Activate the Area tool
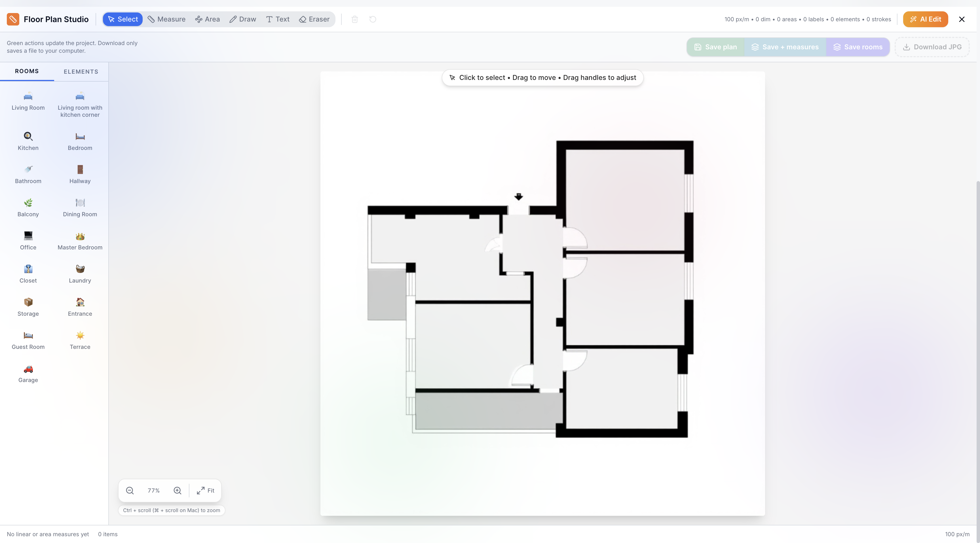The height and width of the screenshot is (543, 980). 207,19
